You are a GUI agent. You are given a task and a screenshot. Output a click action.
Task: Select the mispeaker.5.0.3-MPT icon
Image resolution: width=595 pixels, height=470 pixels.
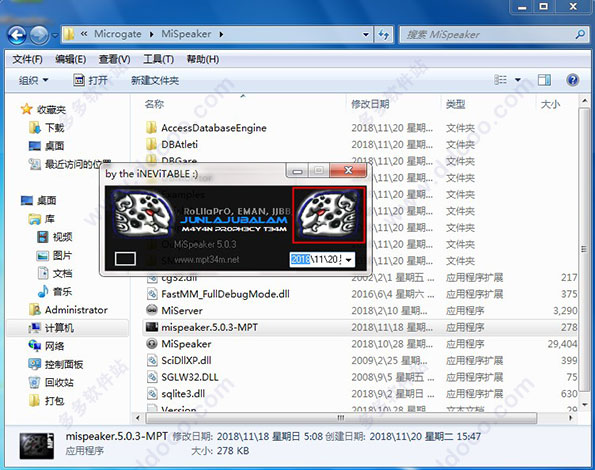(152, 327)
